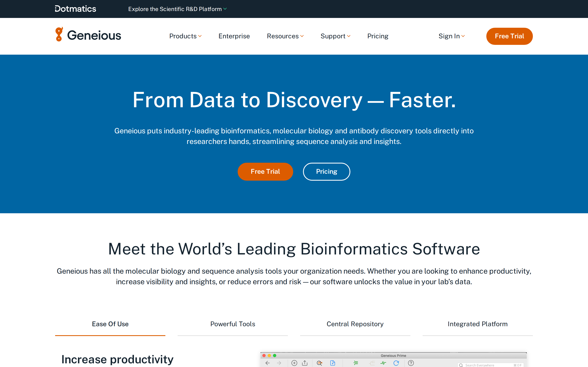Click the green alignment lines icon
The image size is (588, 367).
(356, 363)
